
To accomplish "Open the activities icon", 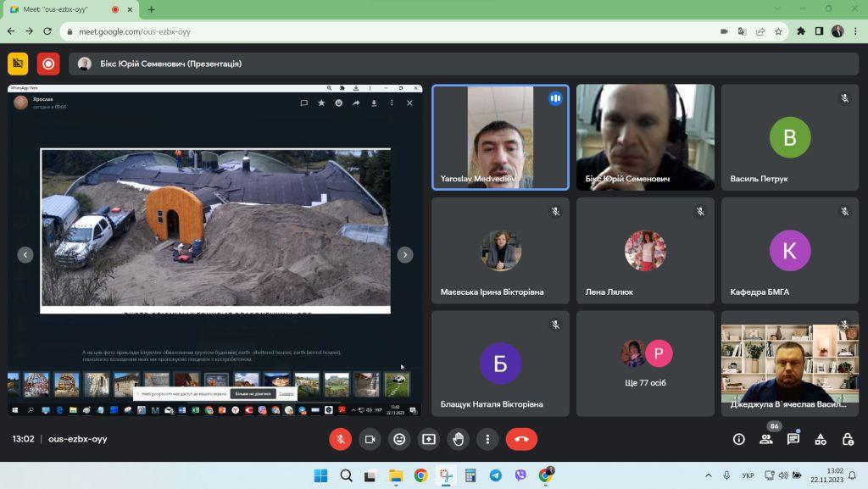I will coord(821,439).
